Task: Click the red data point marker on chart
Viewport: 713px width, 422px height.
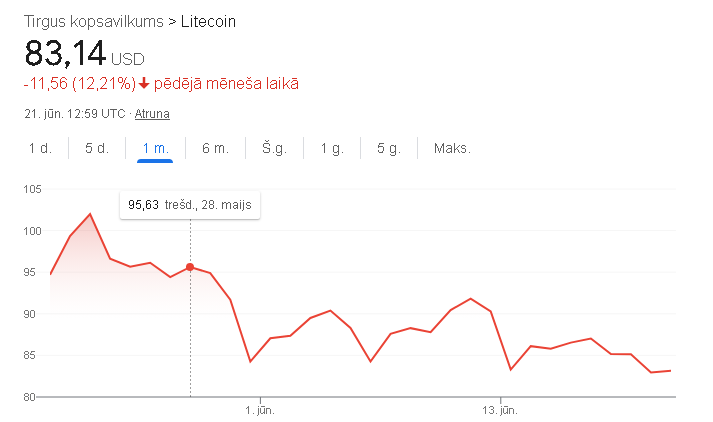Action: tap(190, 267)
